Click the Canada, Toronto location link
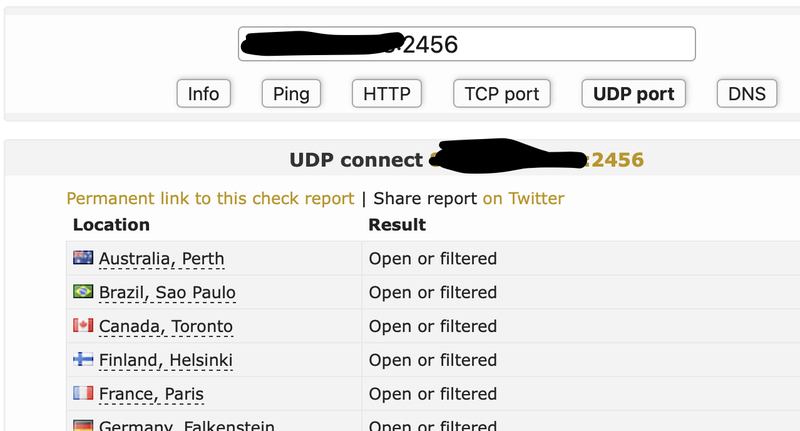The width and height of the screenshot is (800, 431). [x=165, y=326]
